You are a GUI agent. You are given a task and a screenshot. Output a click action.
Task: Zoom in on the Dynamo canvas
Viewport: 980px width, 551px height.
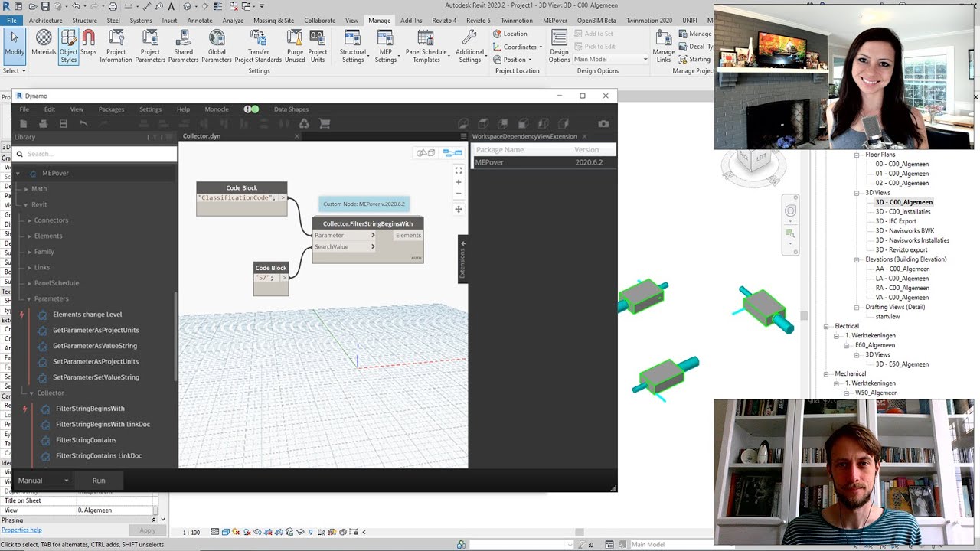coord(459,182)
